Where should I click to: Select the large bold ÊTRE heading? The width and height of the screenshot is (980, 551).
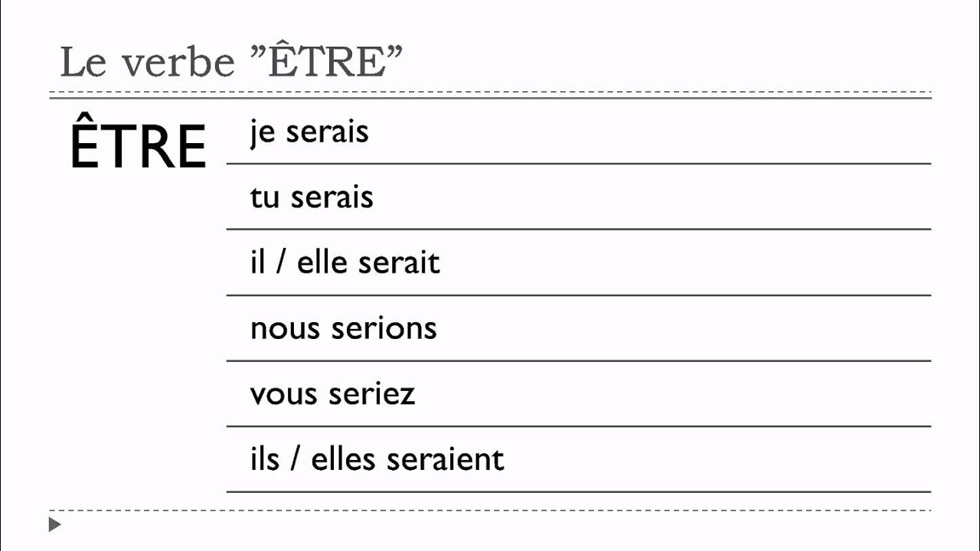(x=138, y=145)
